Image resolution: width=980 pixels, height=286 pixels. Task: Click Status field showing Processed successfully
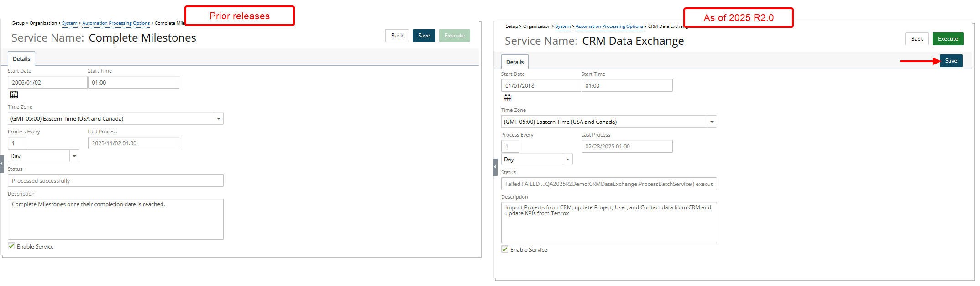[x=115, y=180]
